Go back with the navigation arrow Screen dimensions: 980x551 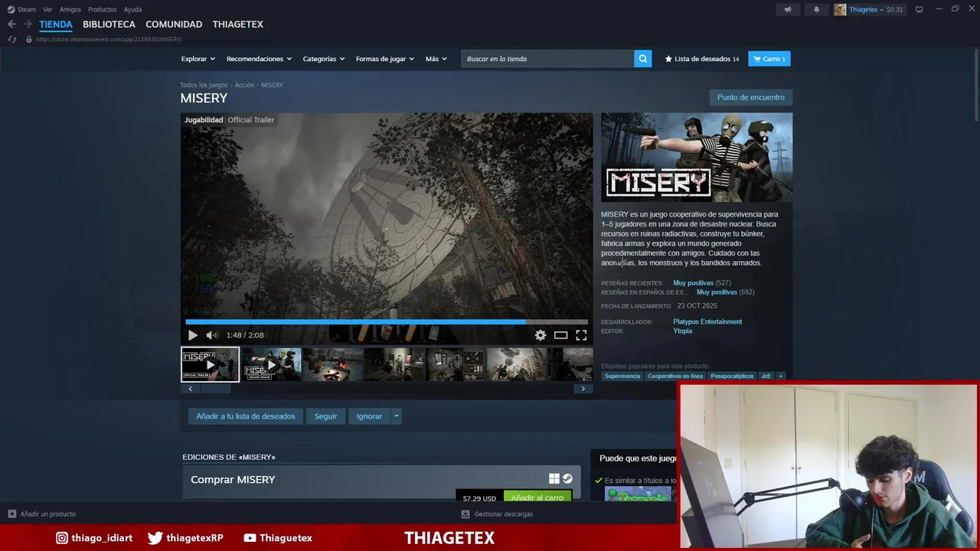pyautogui.click(x=11, y=24)
